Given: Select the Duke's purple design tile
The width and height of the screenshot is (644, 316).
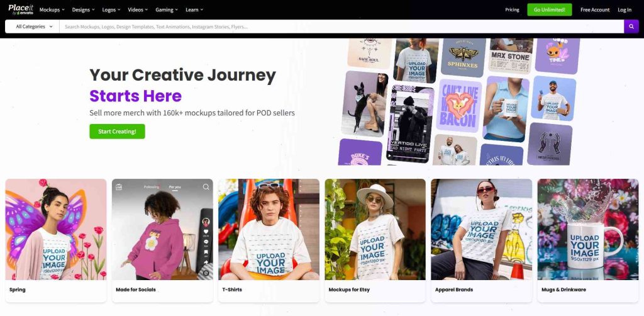Looking at the screenshot, I should (360, 152).
